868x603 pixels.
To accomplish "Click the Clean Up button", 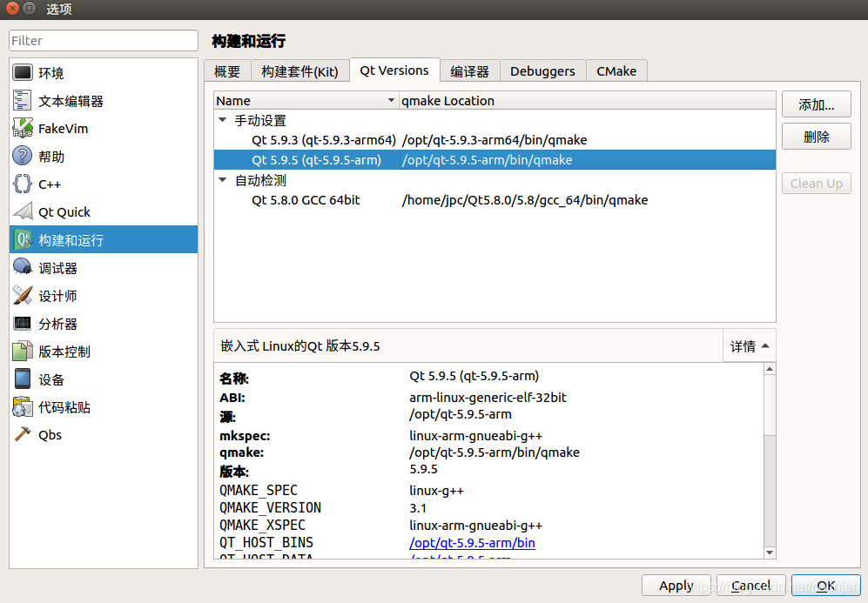I will pos(817,183).
